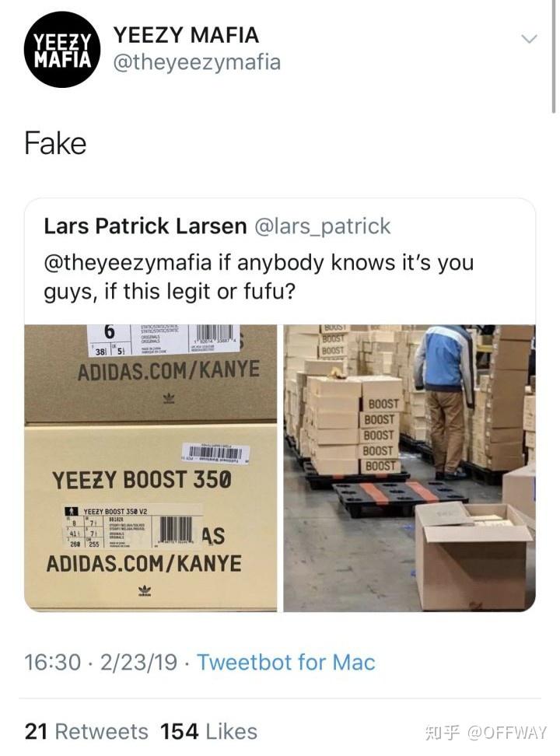
Task: Click the 'Fake' tweet text
Action: pyautogui.click(x=55, y=144)
